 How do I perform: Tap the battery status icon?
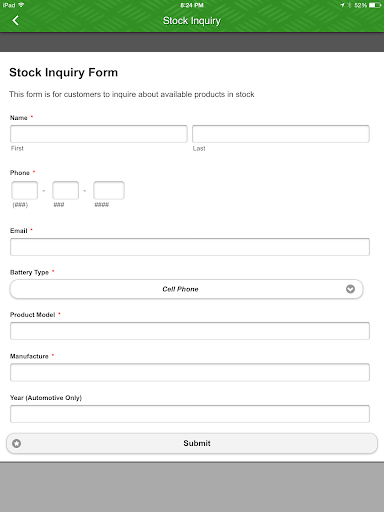coord(375,5)
